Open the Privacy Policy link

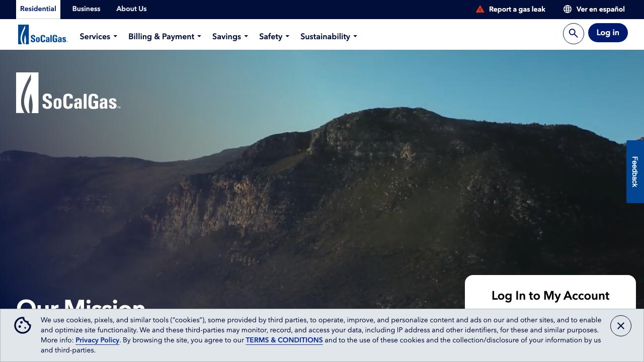coord(97,340)
